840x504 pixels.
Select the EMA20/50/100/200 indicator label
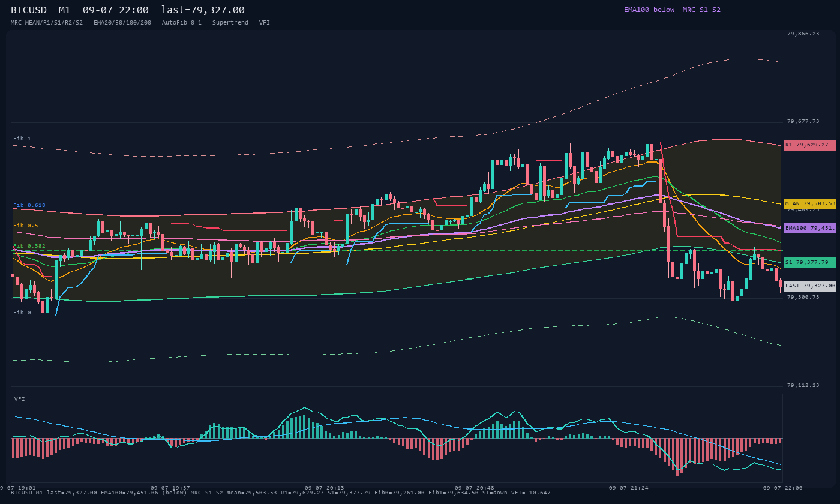tap(122, 22)
